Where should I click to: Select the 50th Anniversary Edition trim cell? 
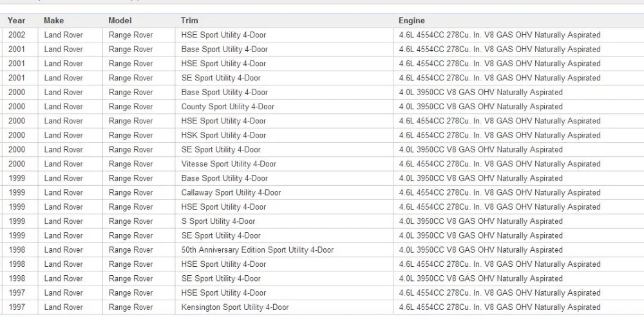tap(258, 249)
